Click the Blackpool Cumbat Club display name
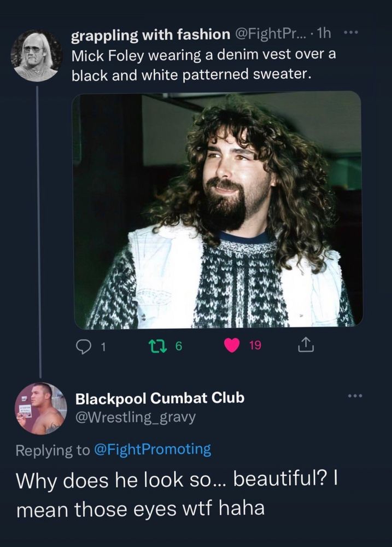 coord(160,398)
